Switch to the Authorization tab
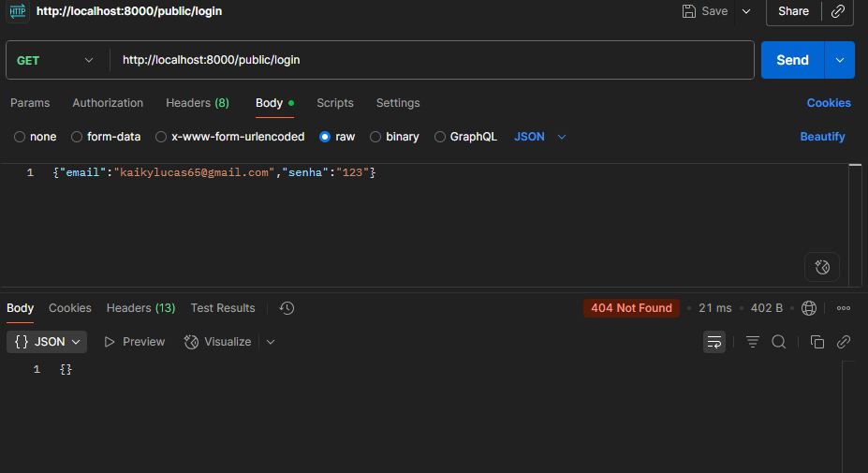The image size is (868, 473). [108, 103]
